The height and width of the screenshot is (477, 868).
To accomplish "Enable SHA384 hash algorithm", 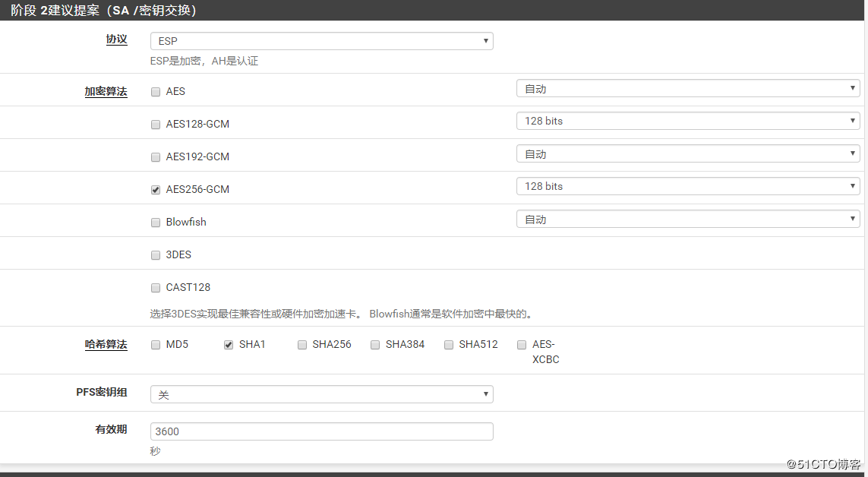I will click(x=375, y=345).
